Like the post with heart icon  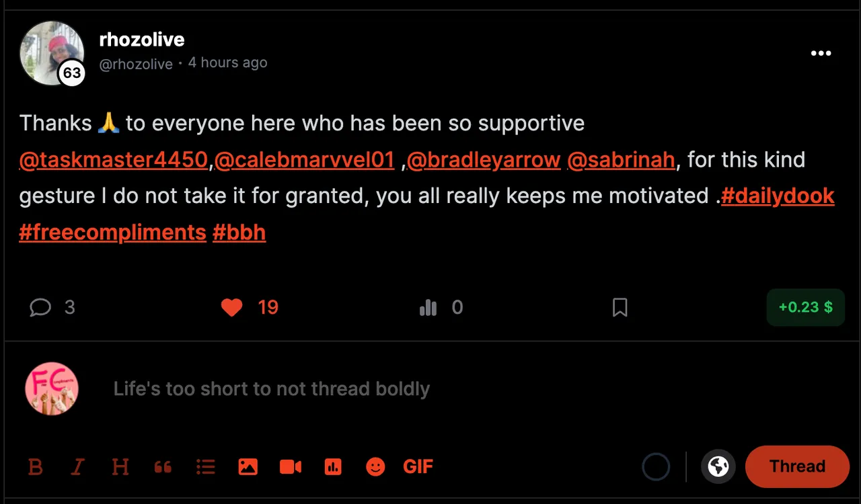(231, 308)
